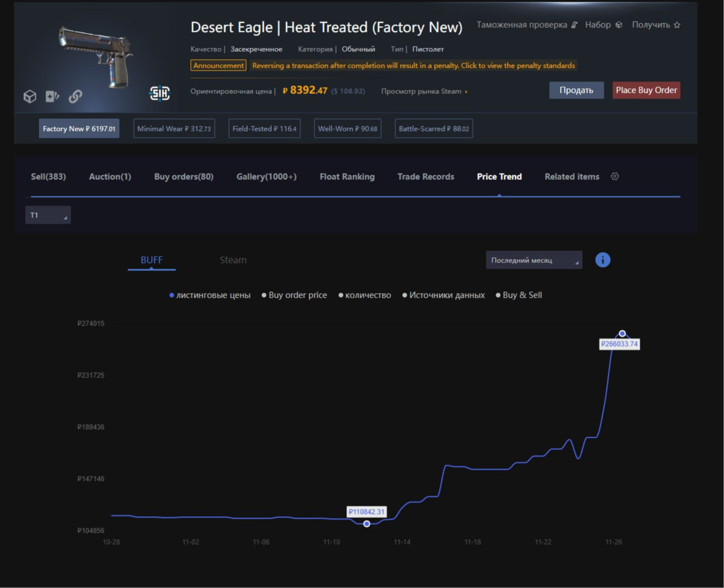Click the star icon next to Получить
Image resolution: width=724 pixels, height=588 pixels.
tap(677, 25)
